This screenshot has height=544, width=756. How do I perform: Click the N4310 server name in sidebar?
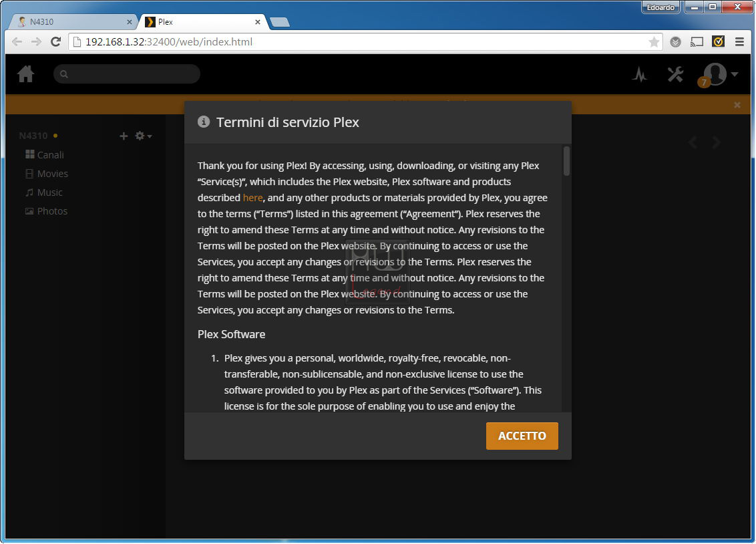click(33, 136)
